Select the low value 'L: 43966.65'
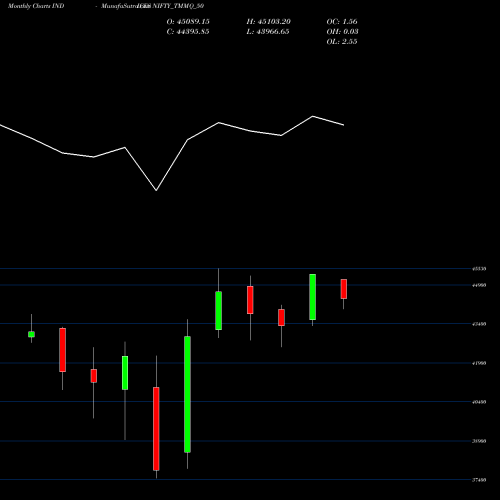The image size is (500, 500). (268, 31)
